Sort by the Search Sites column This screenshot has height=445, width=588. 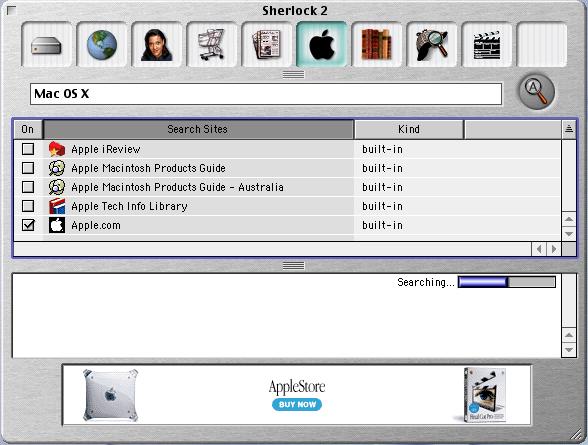198,129
